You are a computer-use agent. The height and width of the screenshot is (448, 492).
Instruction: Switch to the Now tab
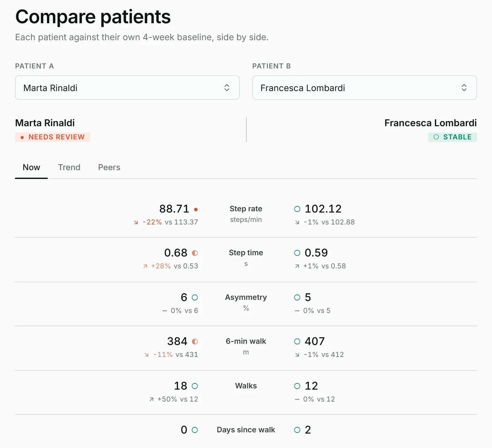pyautogui.click(x=31, y=167)
